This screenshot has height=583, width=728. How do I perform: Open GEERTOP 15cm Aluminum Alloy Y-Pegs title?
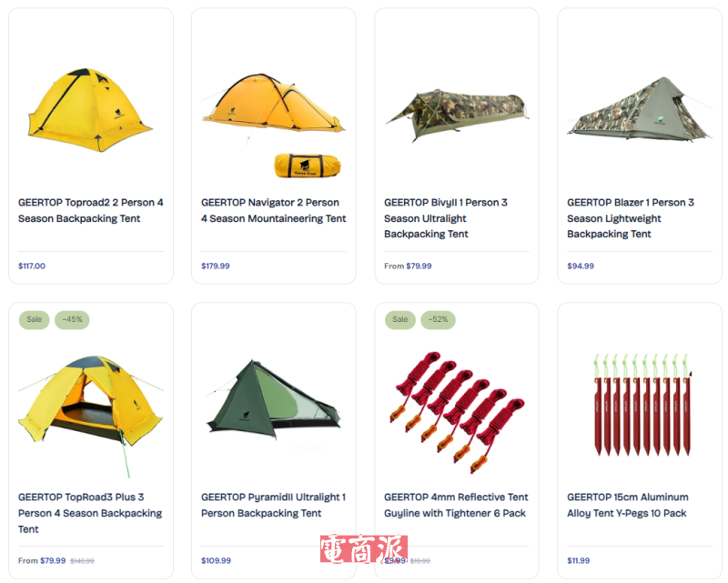pyautogui.click(x=628, y=505)
